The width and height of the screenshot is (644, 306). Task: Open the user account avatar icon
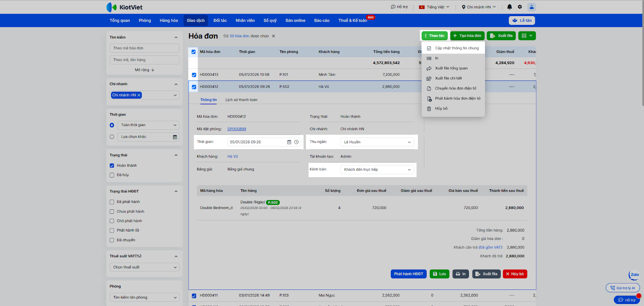click(x=532, y=7)
